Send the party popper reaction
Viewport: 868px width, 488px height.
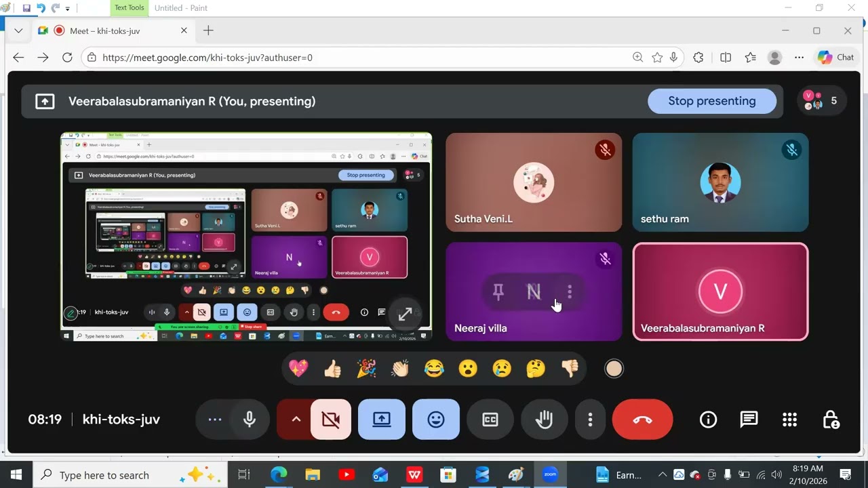[x=366, y=369]
